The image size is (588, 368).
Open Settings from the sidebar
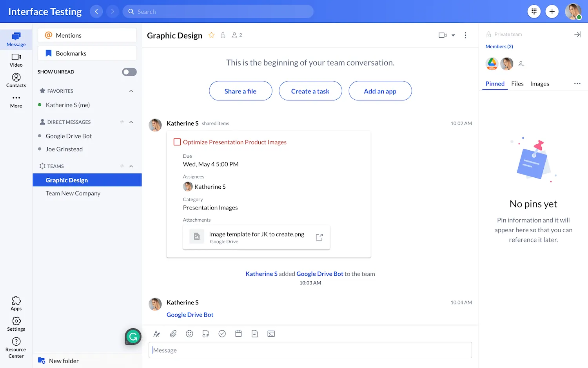tap(16, 324)
